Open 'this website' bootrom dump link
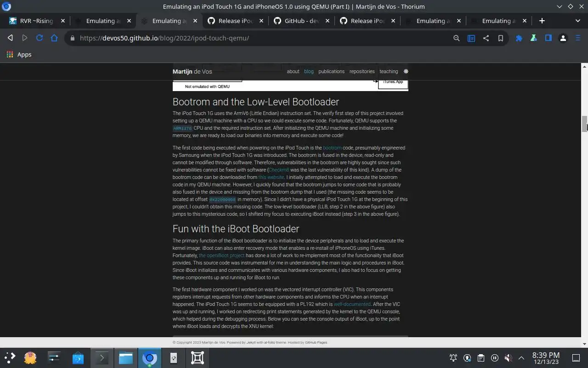This screenshot has height=368, width=588. (x=271, y=177)
